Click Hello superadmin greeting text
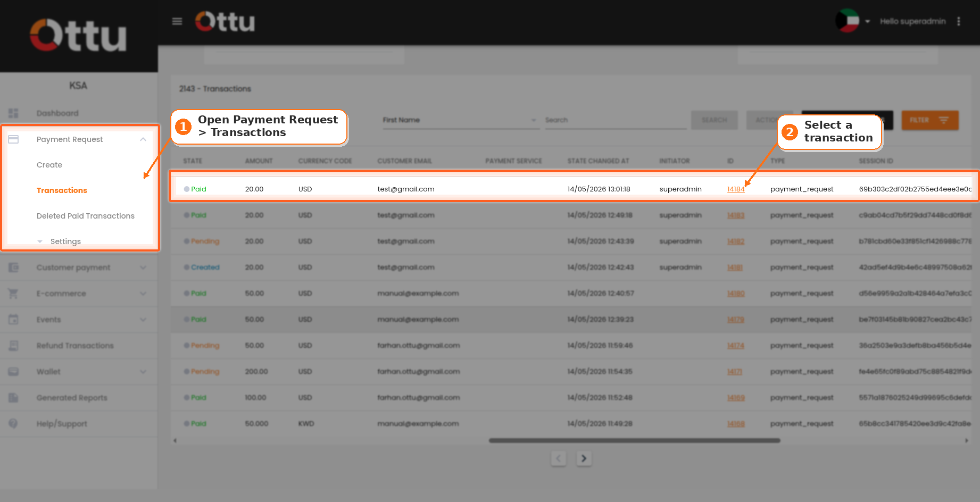The width and height of the screenshot is (980, 502). coord(913,21)
